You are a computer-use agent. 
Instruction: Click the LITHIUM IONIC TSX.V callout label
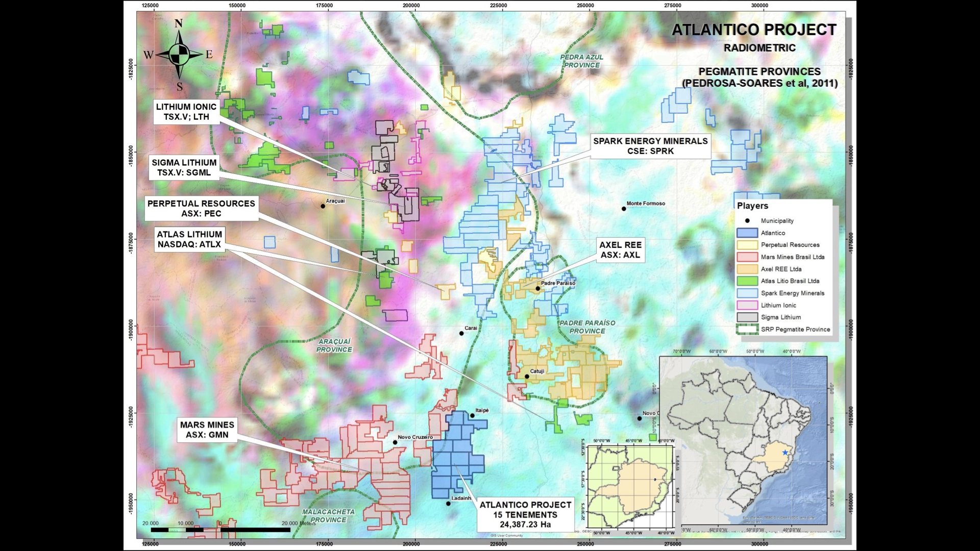tap(186, 112)
